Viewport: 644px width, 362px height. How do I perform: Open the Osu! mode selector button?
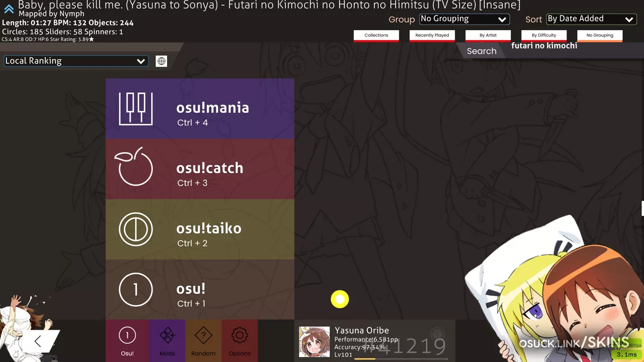(x=127, y=341)
